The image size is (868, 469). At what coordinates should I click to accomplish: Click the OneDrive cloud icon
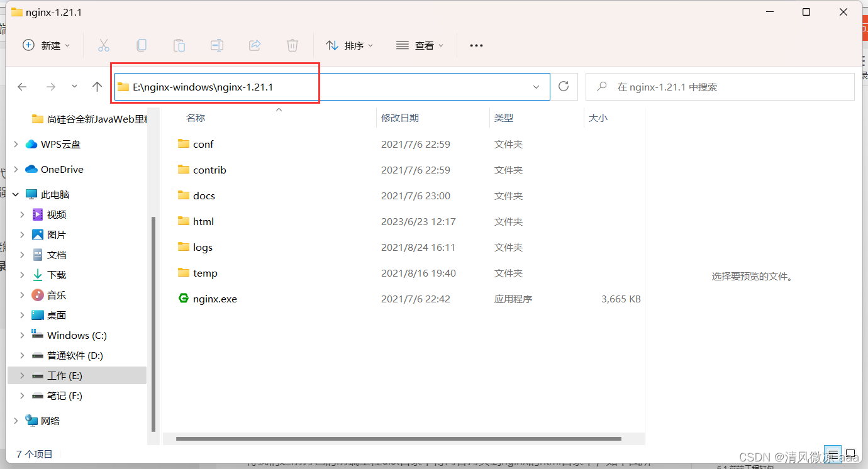31,169
